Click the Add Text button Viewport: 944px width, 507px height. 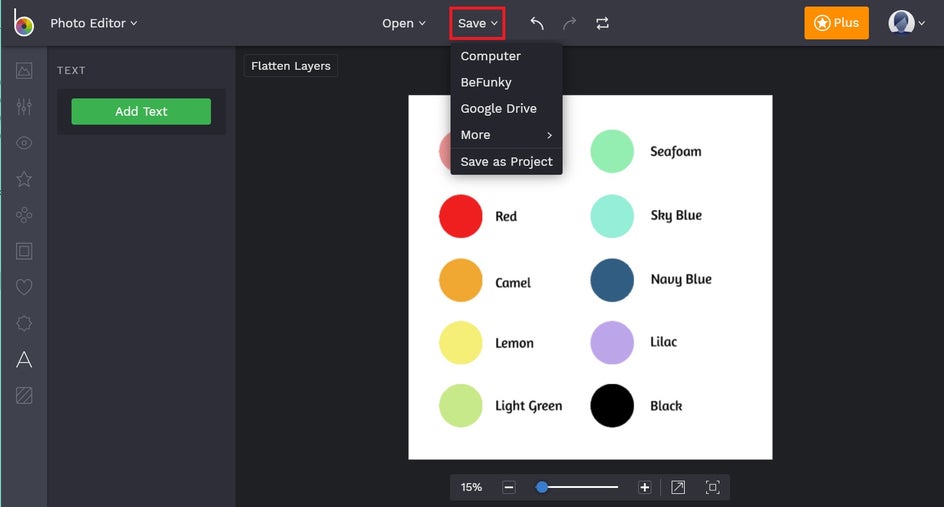pyautogui.click(x=141, y=111)
